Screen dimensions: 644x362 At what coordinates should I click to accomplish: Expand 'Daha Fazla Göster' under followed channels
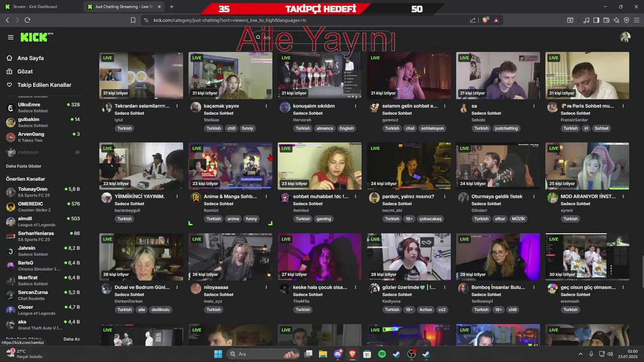click(24, 166)
